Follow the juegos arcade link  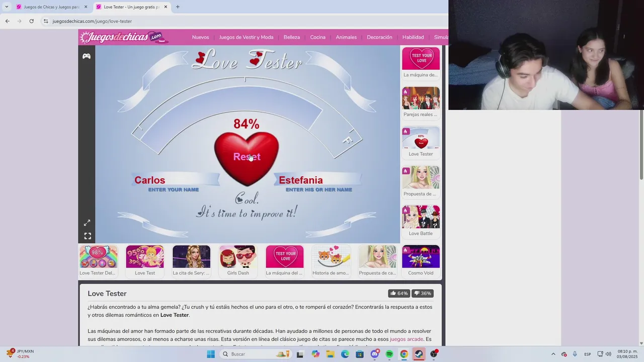tap(407, 339)
